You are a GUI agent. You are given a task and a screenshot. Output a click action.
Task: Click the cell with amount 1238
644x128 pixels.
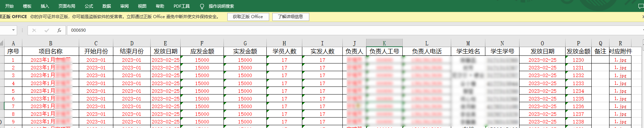pos(578,122)
